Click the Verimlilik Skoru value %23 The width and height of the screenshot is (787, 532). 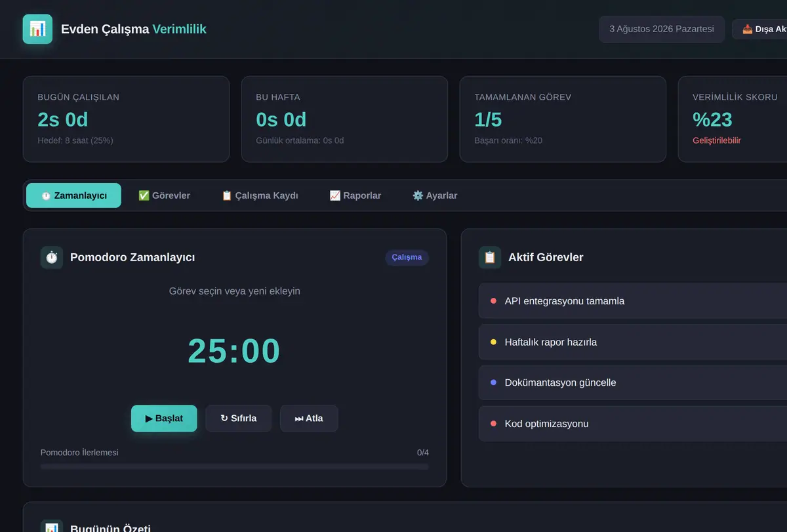(x=712, y=119)
